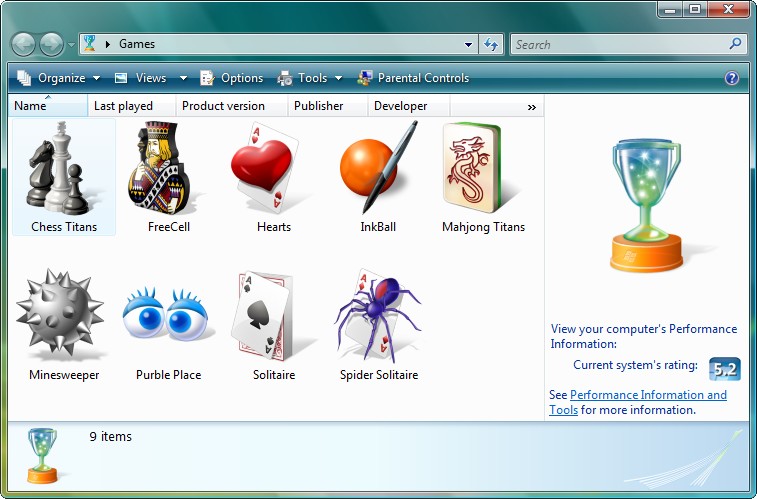The width and height of the screenshot is (757, 499).
Task: Click the Refresh arrows button
Action: 491,44
